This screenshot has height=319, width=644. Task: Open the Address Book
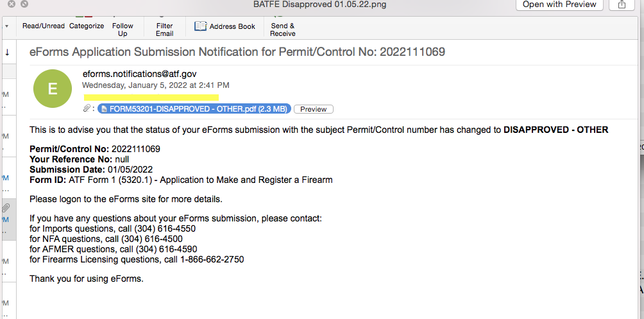click(225, 26)
